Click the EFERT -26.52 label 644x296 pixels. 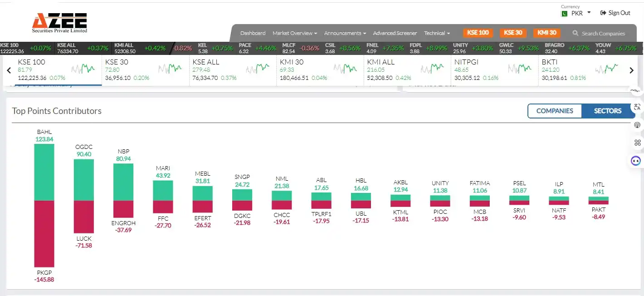click(202, 222)
